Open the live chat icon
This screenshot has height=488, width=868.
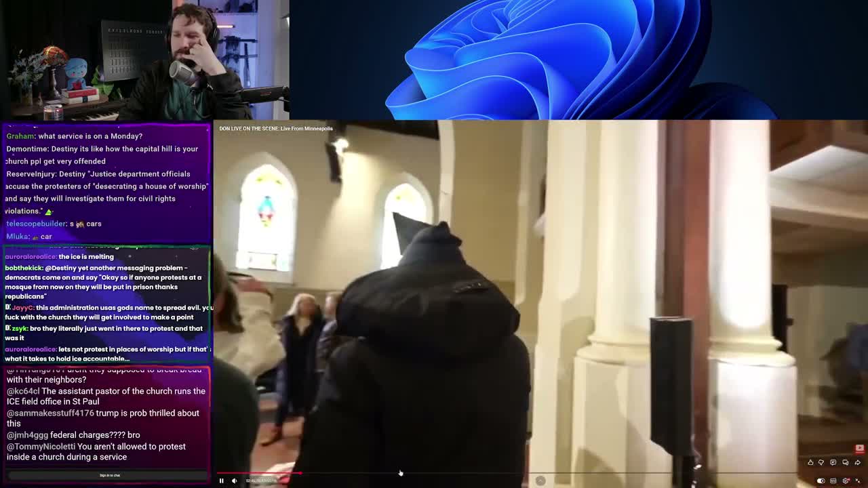click(x=833, y=462)
